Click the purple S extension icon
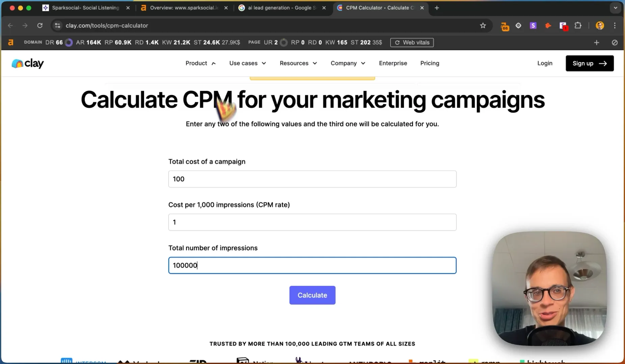This screenshot has height=364, width=625. click(533, 26)
